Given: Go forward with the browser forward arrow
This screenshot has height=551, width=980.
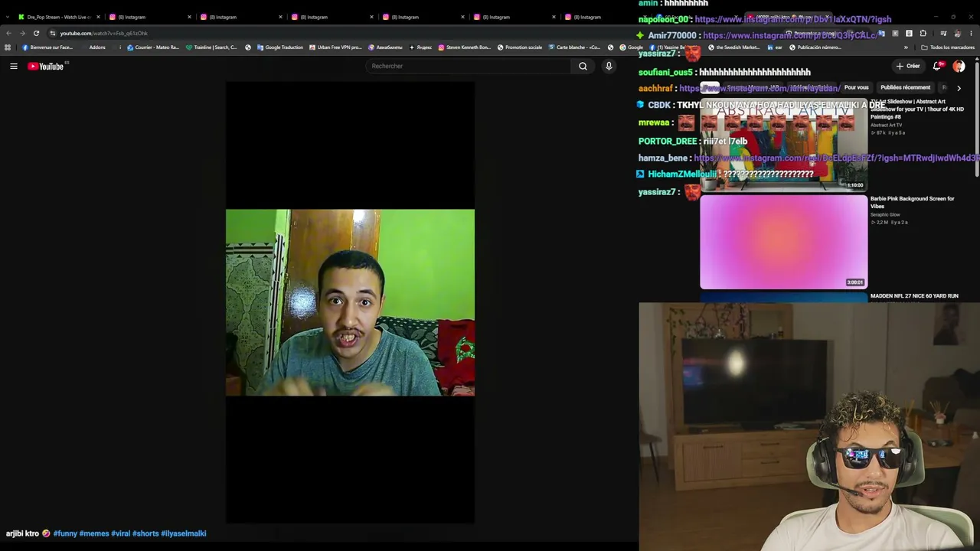Looking at the screenshot, I should tap(22, 34).
